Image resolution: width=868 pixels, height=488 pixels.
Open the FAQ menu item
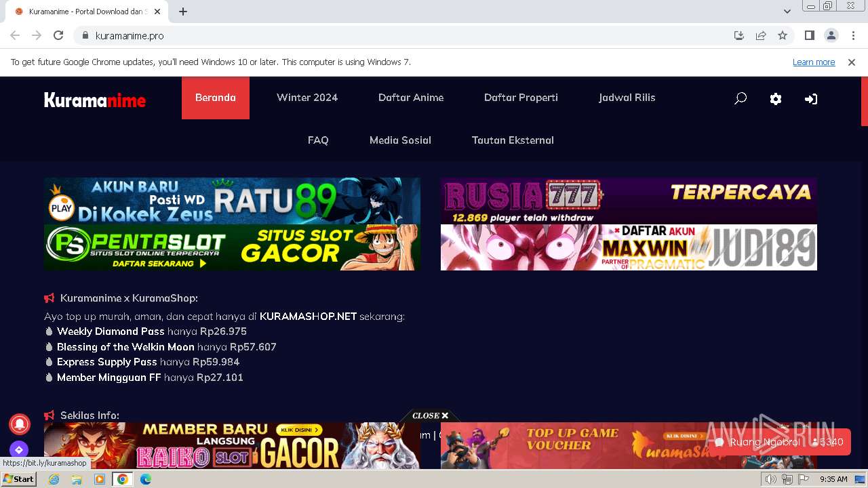pyautogui.click(x=318, y=140)
